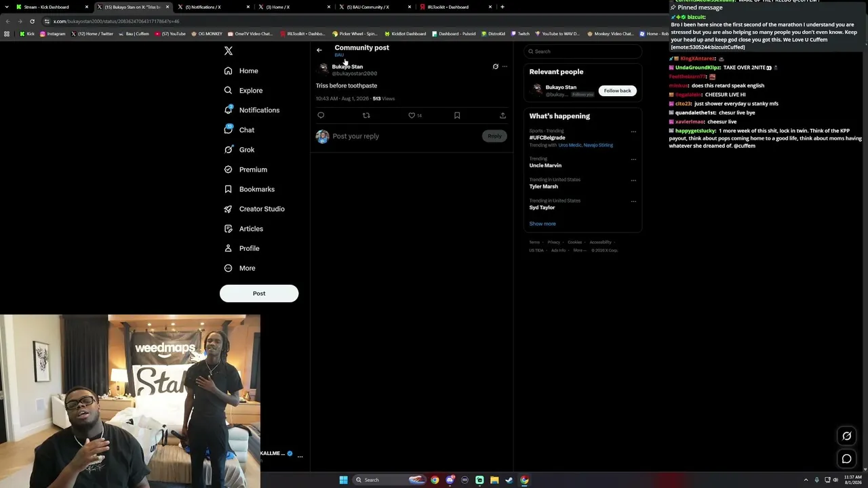Open the Kick bookmark

tap(27, 33)
